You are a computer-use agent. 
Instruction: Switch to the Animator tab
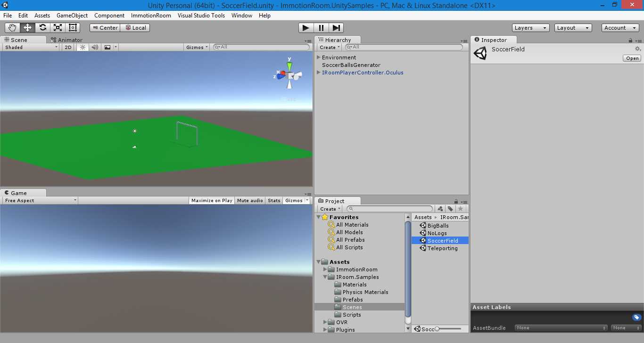[66, 40]
